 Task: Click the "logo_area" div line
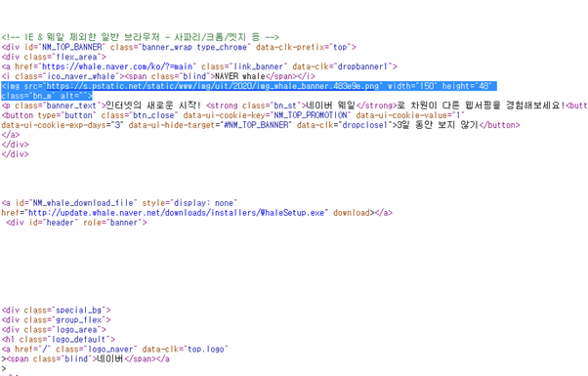(54, 330)
